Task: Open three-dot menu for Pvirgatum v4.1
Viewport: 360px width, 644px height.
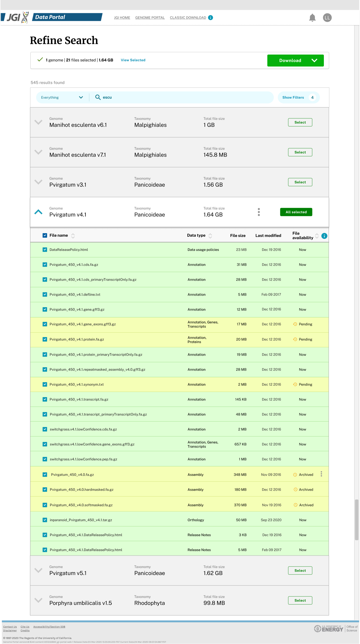Action: click(x=259, y=212)
